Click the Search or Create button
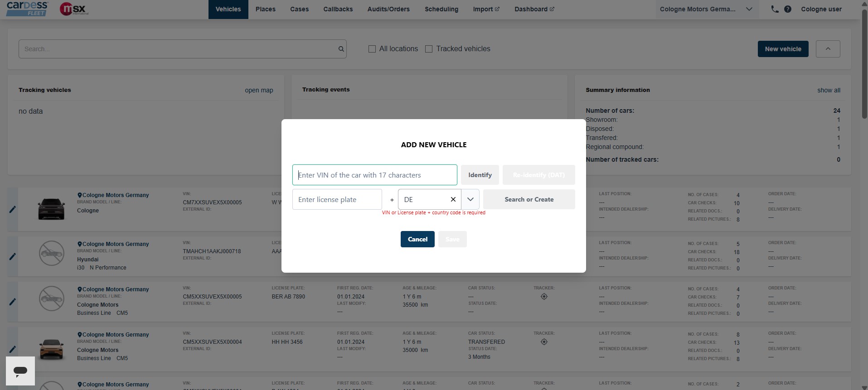The height and width of the screenshot is (390, 868). pos(529,199)
